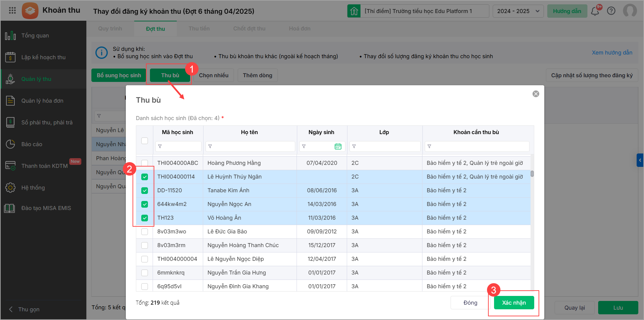Check the box for Lê Đức Gia Bảo

[x=145, y=232]
